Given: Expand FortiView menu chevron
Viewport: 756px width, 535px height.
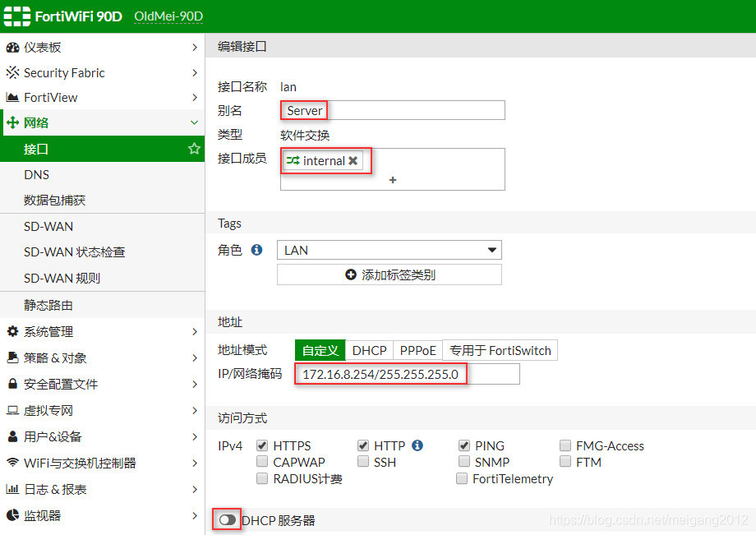Looking at the screenshot, I should 194,97.
